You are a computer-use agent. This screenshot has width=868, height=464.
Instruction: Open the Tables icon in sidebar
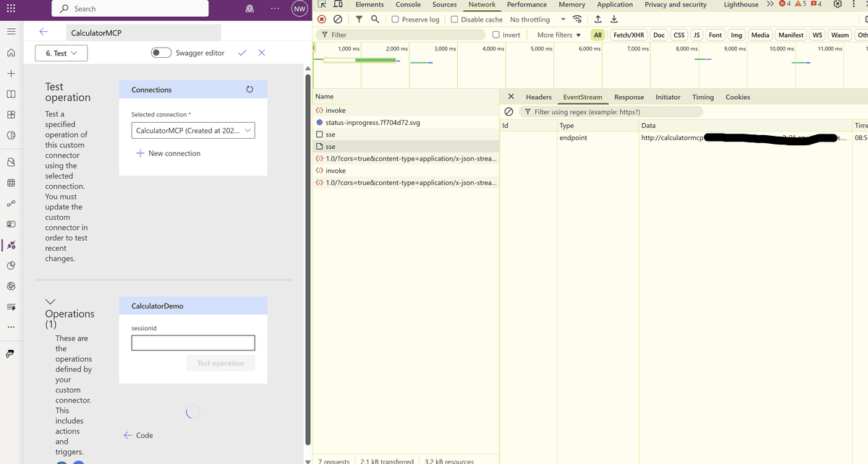coord(11,183)
